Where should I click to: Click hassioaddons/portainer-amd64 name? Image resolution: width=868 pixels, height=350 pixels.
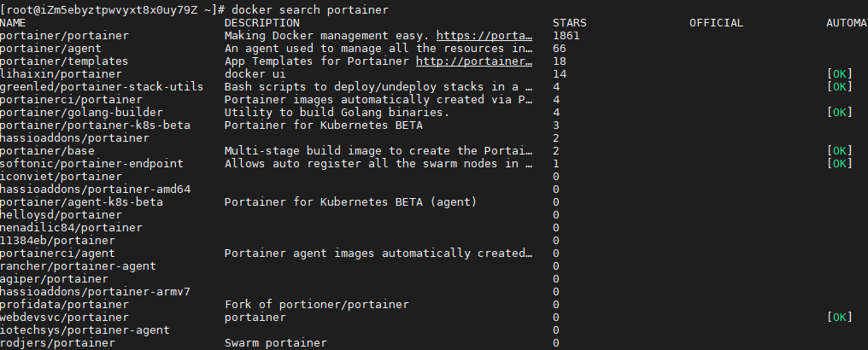(x=95, y=190)
